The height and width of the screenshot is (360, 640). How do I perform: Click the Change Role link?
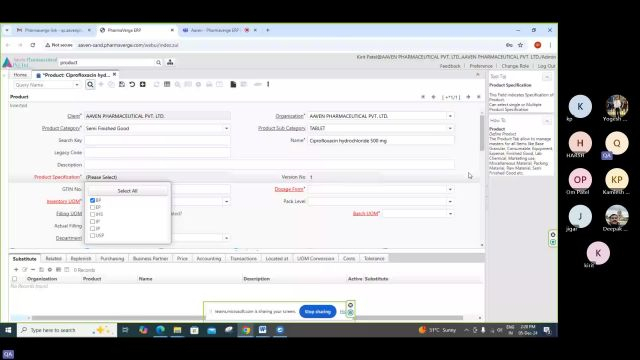click(x=515, y=66)
